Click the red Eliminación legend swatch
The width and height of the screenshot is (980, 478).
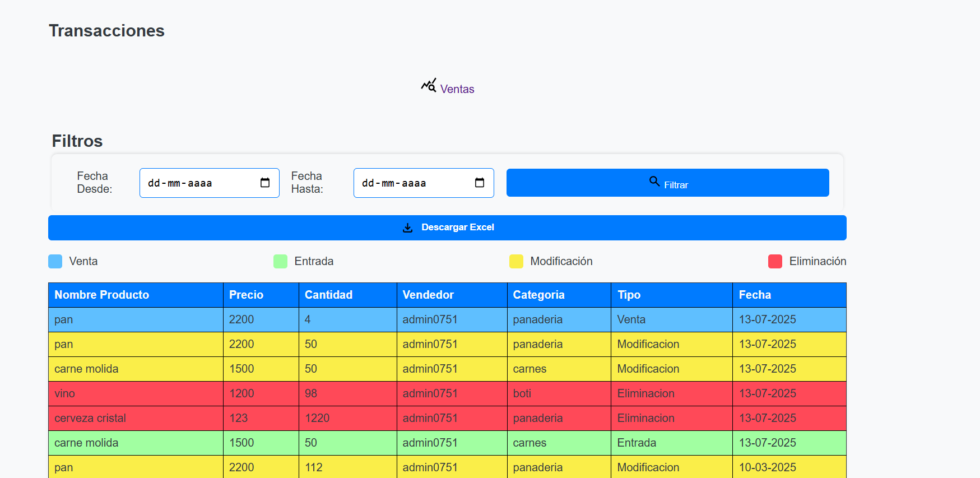pyautogui.click(x=775, y=261)
